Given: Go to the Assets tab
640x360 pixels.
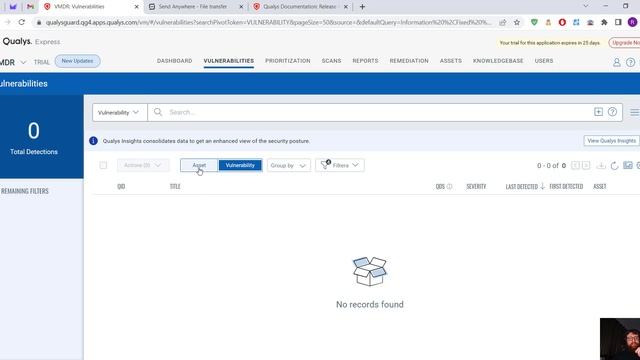Looking at the screenshot, I should 451,61.
